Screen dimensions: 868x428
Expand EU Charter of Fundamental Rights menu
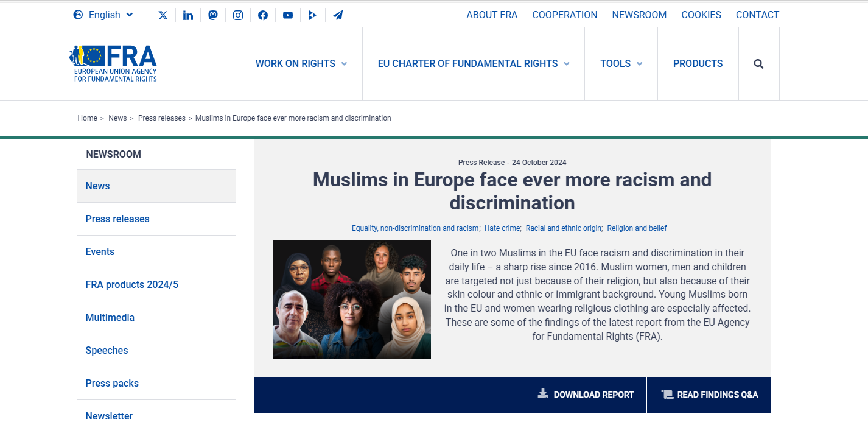coord(474,64)
